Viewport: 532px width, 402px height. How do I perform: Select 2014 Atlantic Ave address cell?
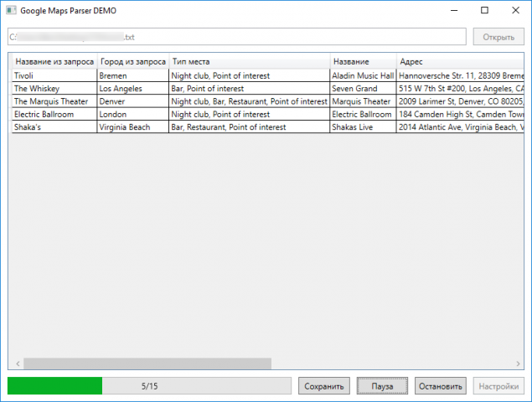460,126
